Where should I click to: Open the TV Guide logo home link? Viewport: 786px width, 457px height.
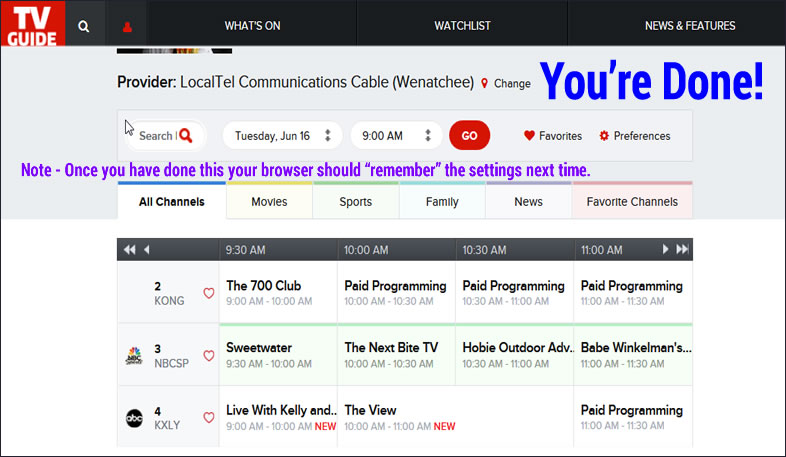(33, 24)
